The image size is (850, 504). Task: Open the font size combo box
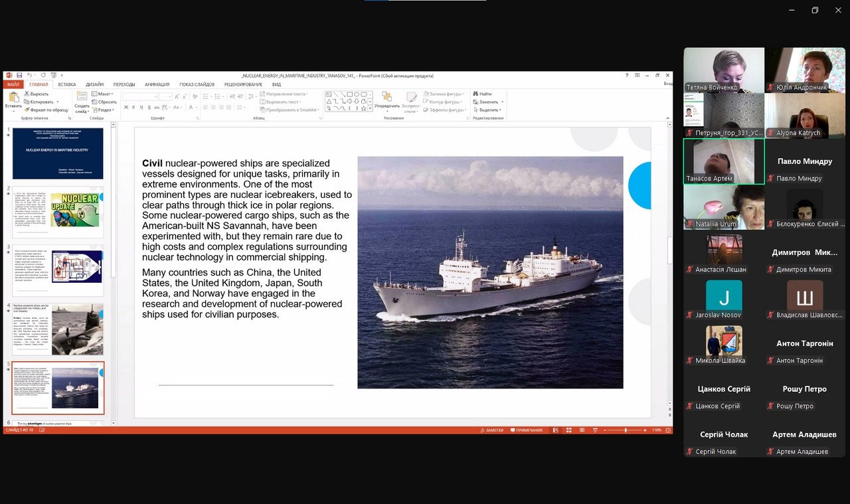(165, 96)
